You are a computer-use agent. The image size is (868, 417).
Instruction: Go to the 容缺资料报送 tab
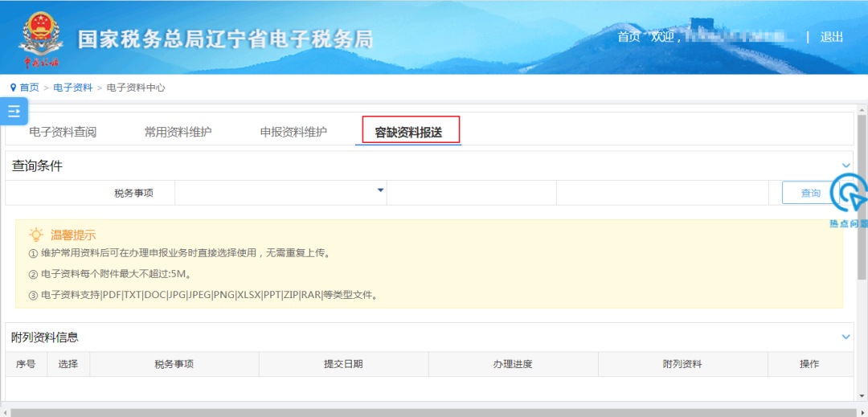coord(408,132)
